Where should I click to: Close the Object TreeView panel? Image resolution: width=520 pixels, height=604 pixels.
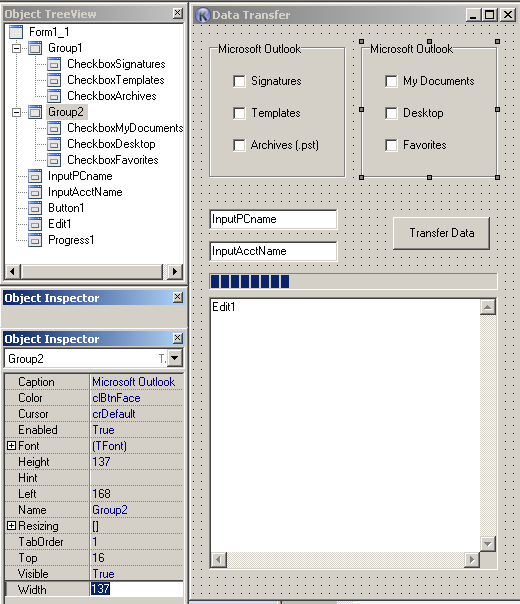pyautogui.click(x=178, y=13)
